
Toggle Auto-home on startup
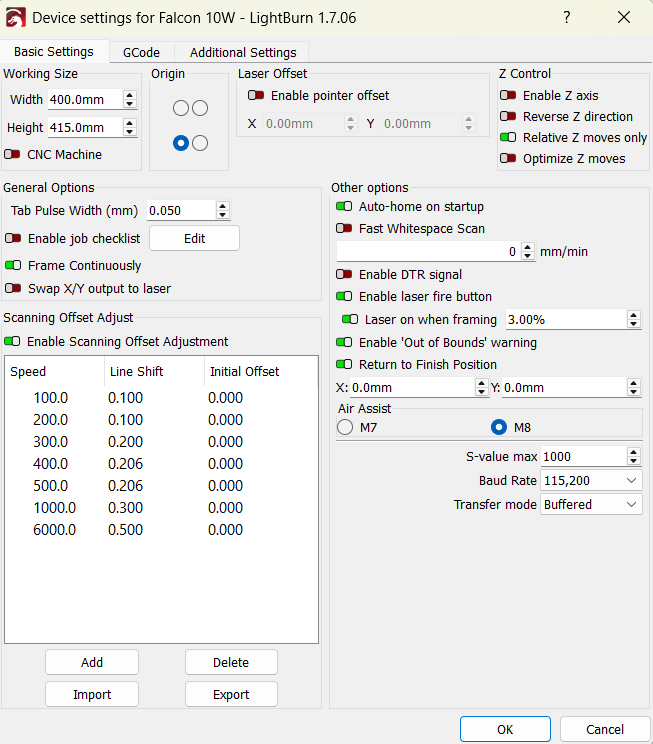[344, 206]
